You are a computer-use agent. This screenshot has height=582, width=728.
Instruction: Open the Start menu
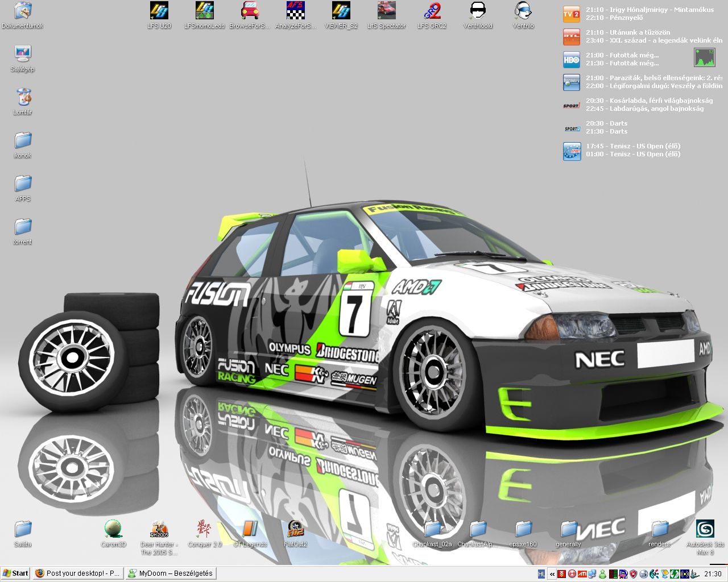(15, 573)
